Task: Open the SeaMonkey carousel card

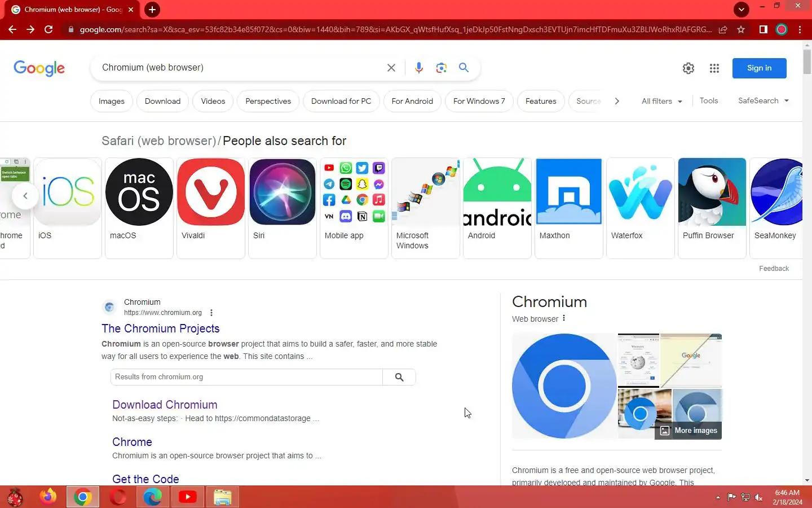Action: (x=776, y=208)
